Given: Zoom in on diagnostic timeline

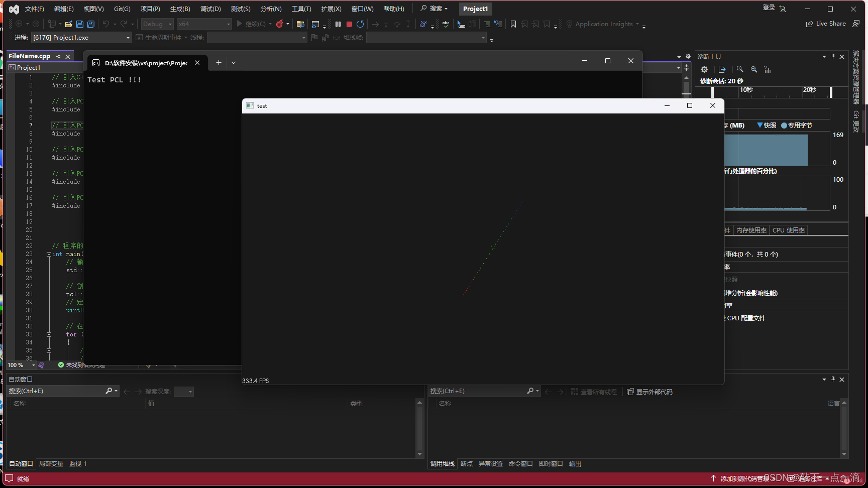Looking at the screenshot, I should (740, 69).
